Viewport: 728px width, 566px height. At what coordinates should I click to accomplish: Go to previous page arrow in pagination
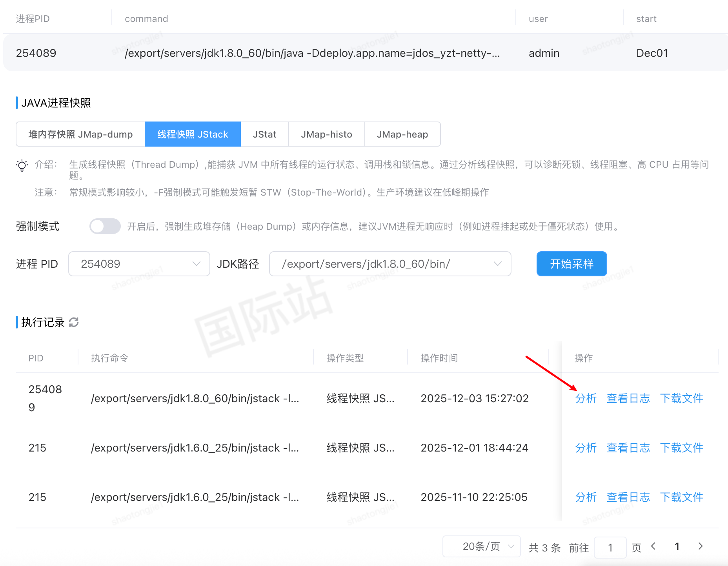pos(653,546)
